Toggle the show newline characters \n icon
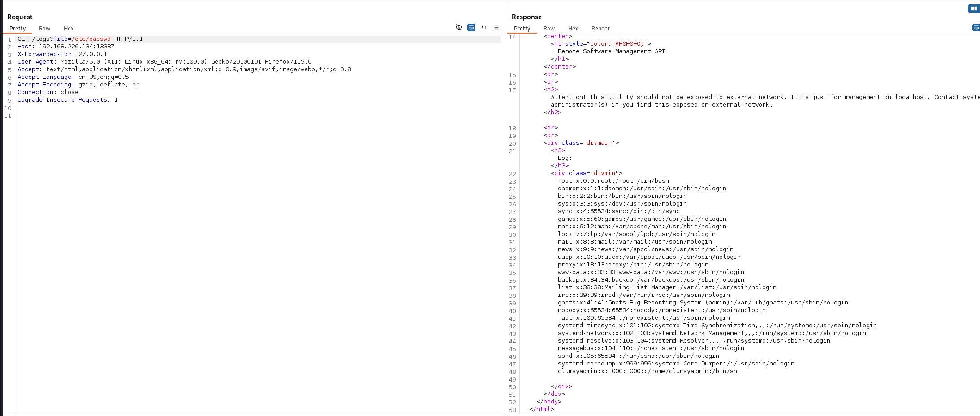The image size is (980, 416). click(484, 27)
